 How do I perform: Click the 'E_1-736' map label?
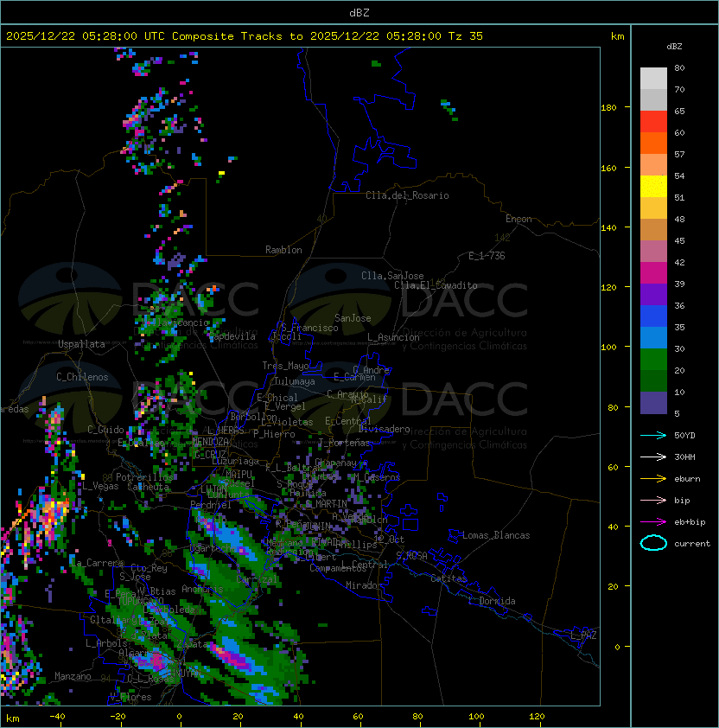coord(487,256)
